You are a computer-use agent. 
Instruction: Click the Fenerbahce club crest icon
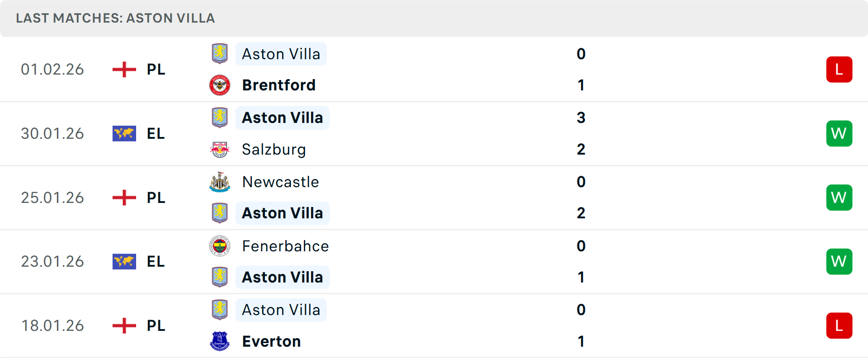pyautogui.click(x=220, y=246)
